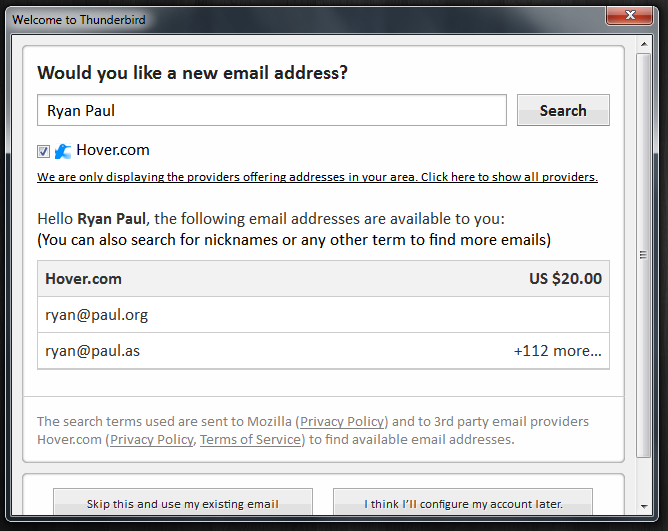Expand the +112 more addresses list

click(558, 351)
